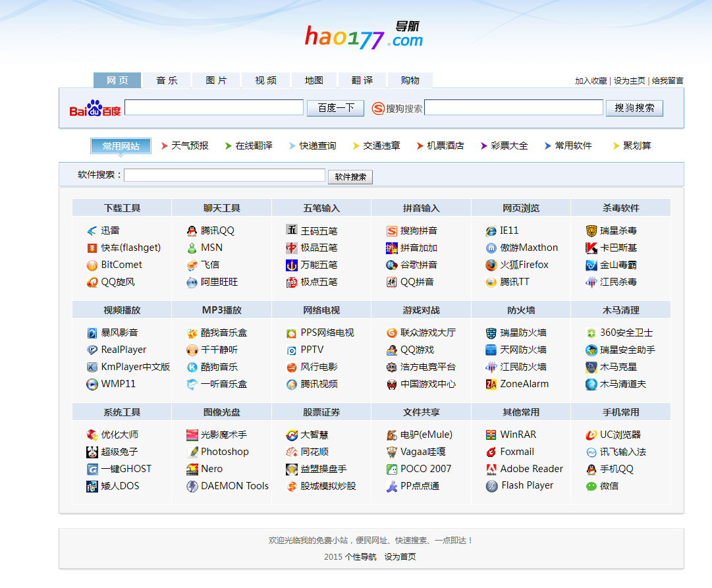This screenshot has width=712, height=588.
Task: Click the PPS网络电视 icon
Action: (292, 333)
